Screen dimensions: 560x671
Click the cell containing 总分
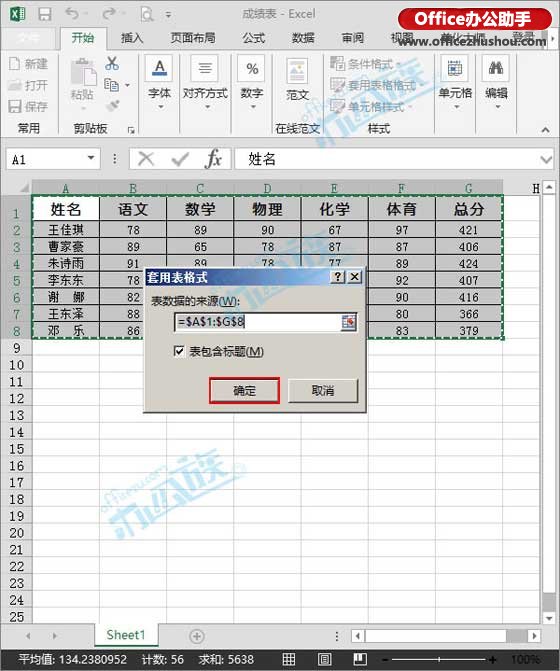coord(469,209)
